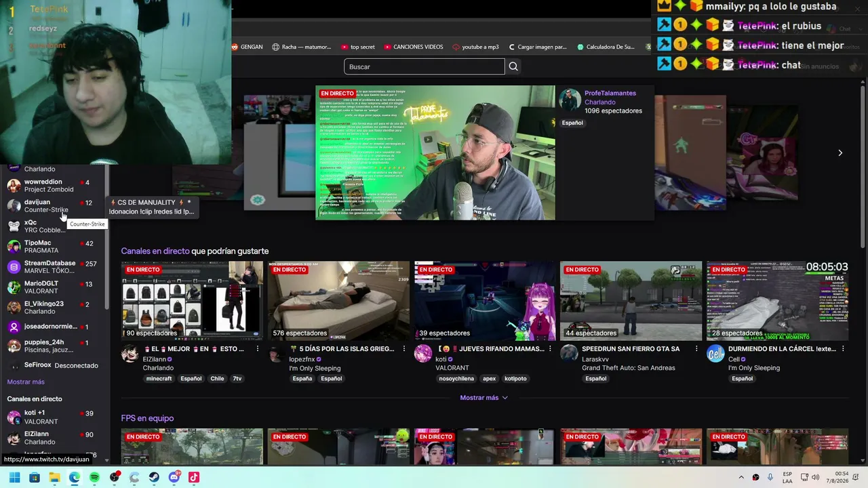The image size is (868, 488).
Task: Click the Español tag beside featured stream
Action: (x=572, y=123)
